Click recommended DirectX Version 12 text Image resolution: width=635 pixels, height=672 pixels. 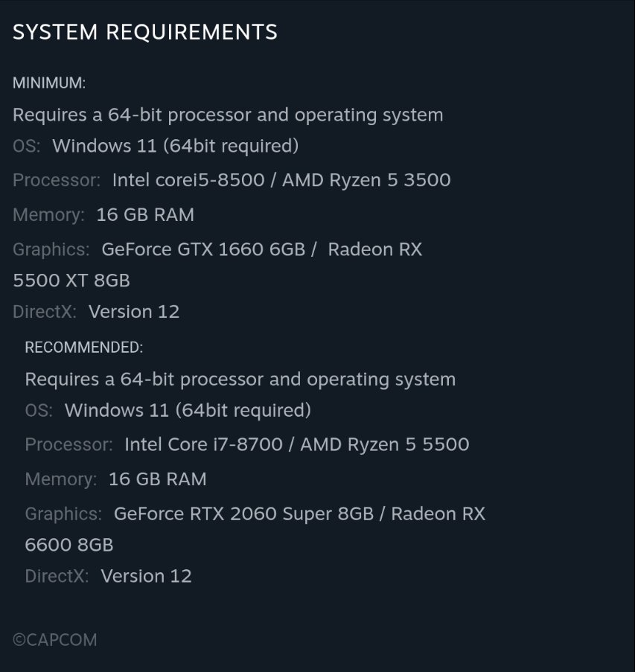[146, 576]
